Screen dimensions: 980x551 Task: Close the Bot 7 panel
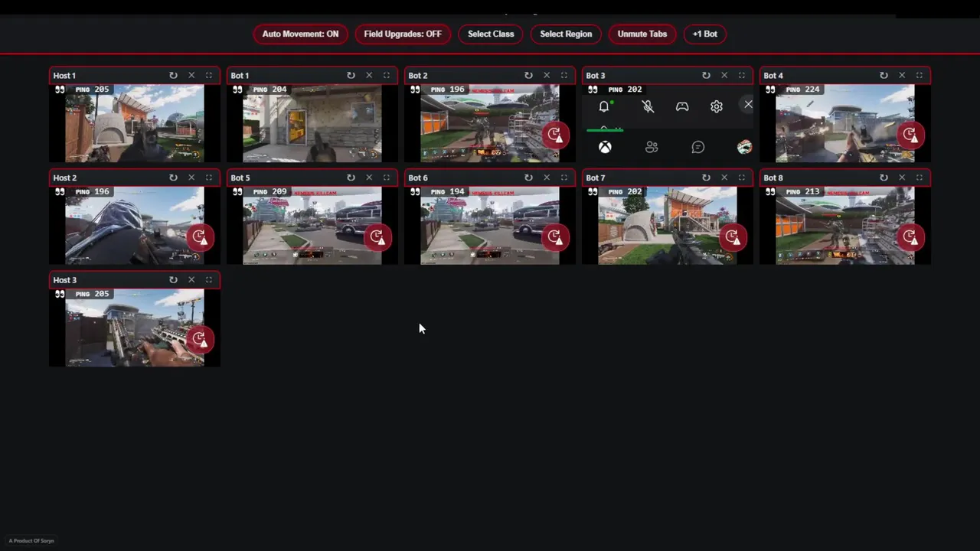(x=724, y=178)
